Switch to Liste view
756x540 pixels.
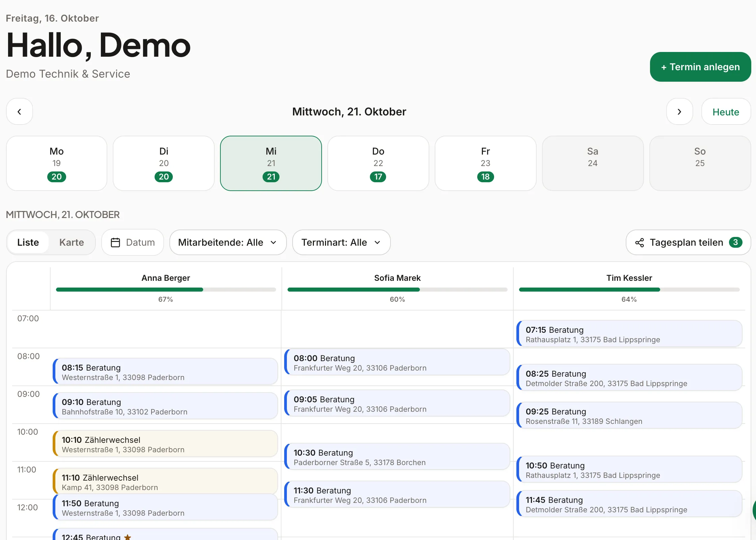point(28,242)
